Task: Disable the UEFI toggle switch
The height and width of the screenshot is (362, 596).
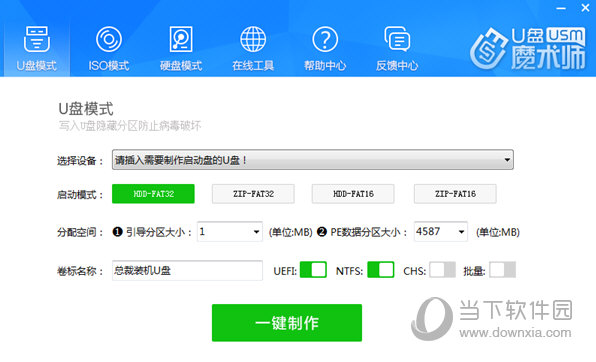Action: [x=313, y=270]
